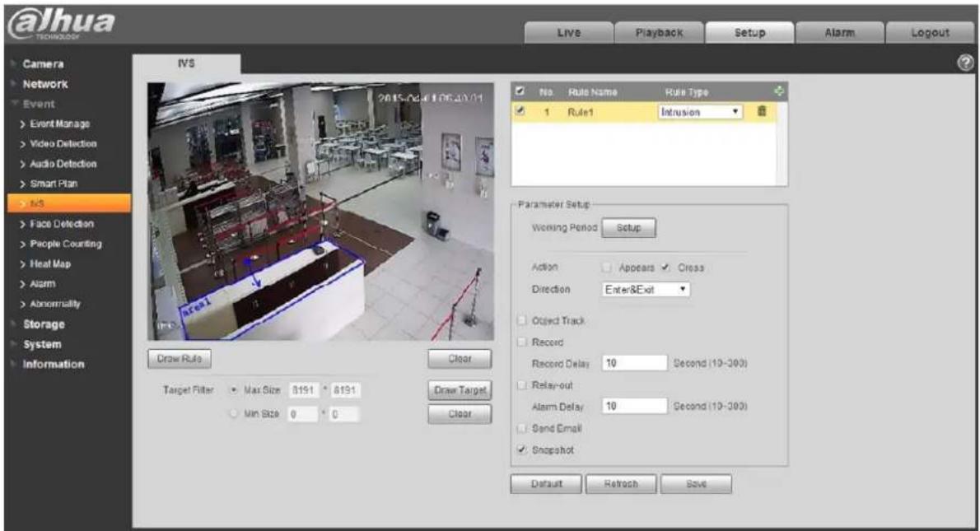Click the Max Size width field

305,390
